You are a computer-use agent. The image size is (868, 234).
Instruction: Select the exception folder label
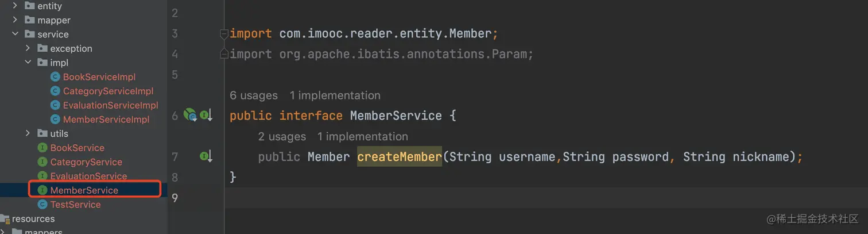pos(71,48)
